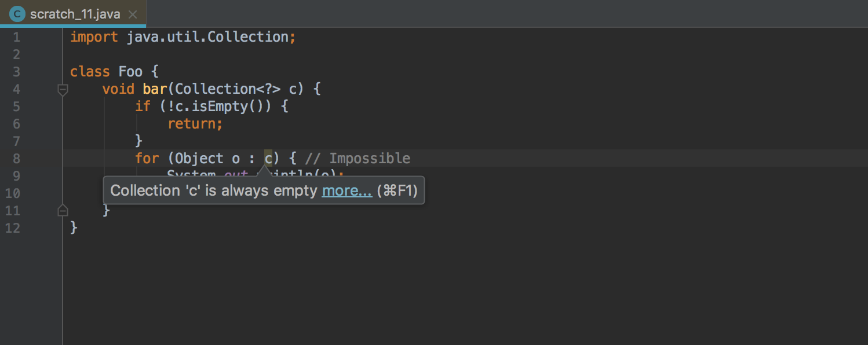Place the cursor on the import keyword
868x345 pixels.
[x=94, y=37]
